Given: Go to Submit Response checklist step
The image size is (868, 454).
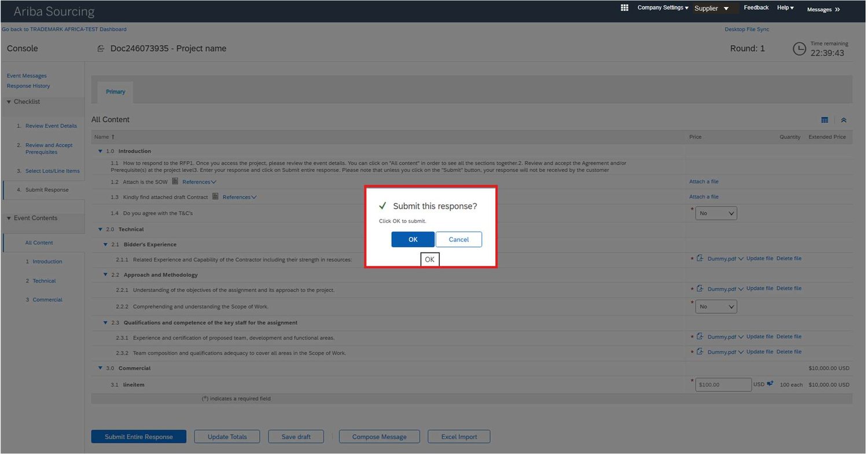Looking at the screenshot, I should coord(47,190).
